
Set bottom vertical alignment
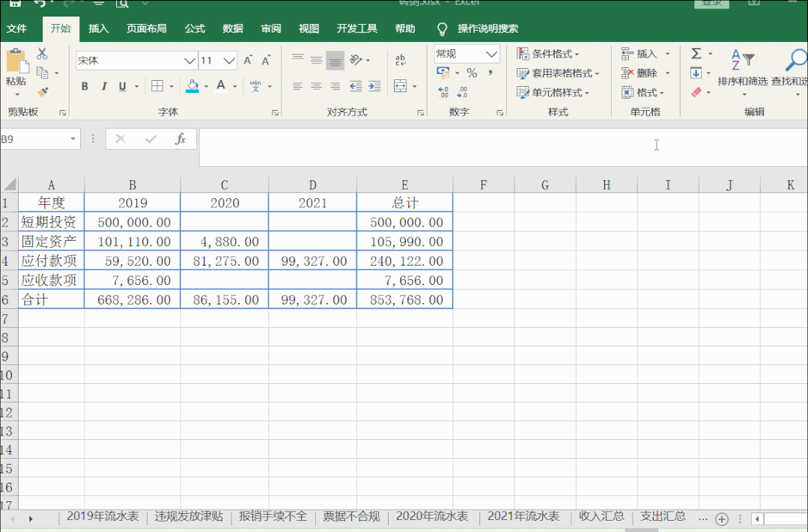pyautogui.click(x=335, y=61)
